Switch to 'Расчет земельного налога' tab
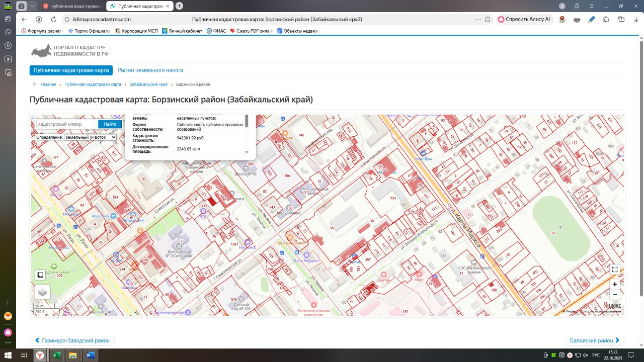Screen dimensions: 644x362 [150, 70]
